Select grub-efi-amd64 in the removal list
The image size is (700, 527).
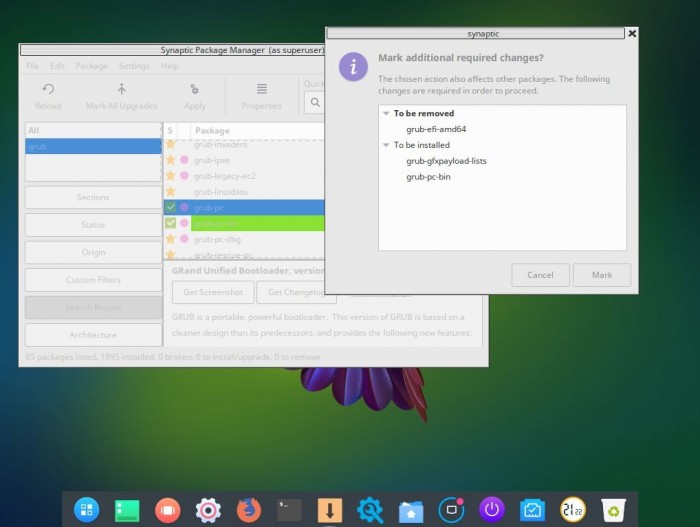click(x=436, y=129)
